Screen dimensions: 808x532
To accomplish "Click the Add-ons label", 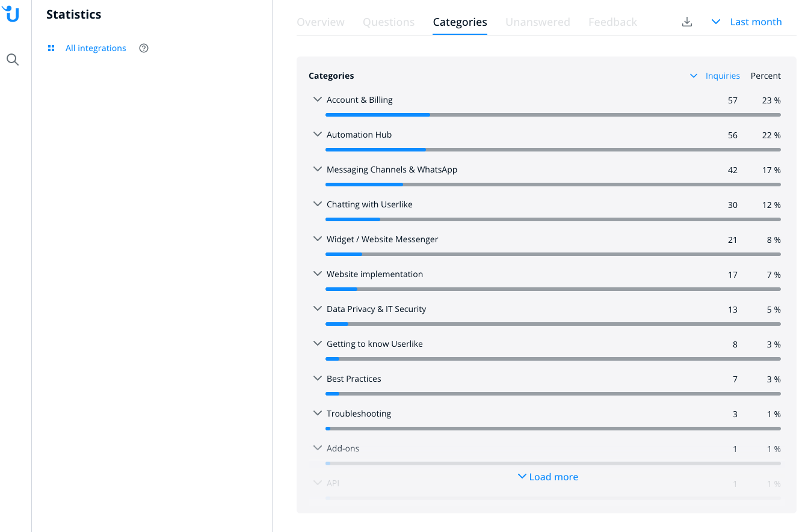I will pyautogui.click(x=343, y=448).
